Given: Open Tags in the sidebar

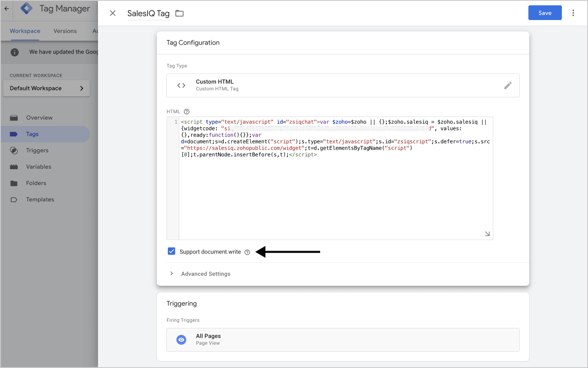Looking at the screenshot, I should coord(45,134).
